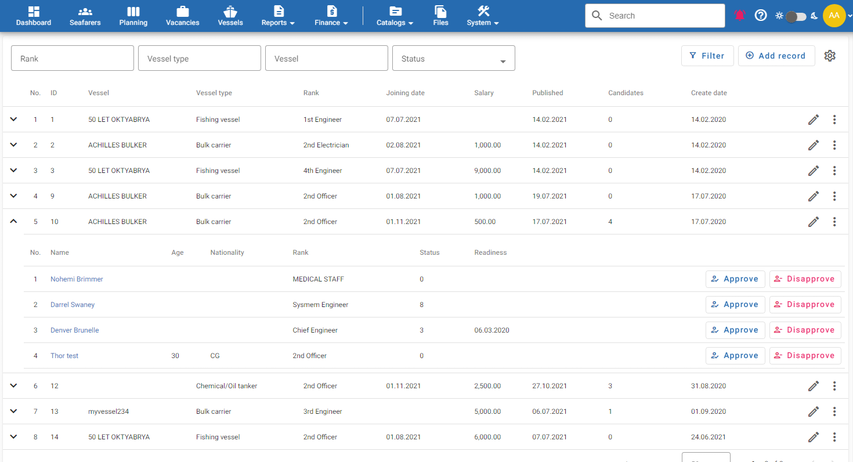This screenshot has height=462, width=853.
Task: Expand the Chemical/Oil tanker vacancy row
Action: tap(14, 386)
